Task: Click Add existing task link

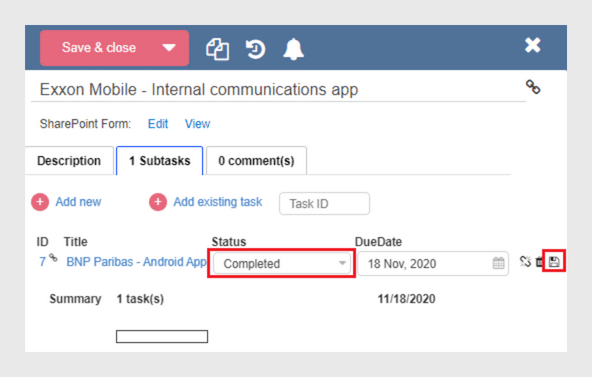Action: coord(218,202)
